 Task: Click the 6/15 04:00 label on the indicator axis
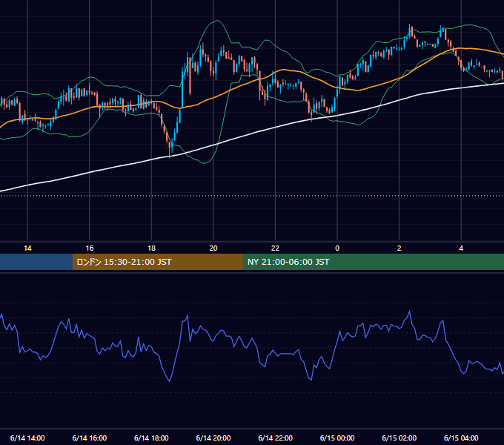(x=461, y=438)
